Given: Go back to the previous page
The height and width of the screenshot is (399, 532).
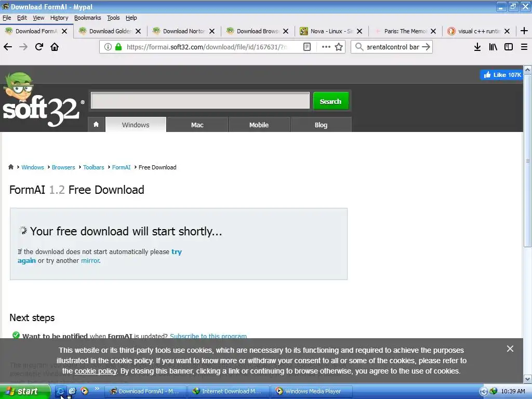Looking at the screenshot, I should coord(8,47).
